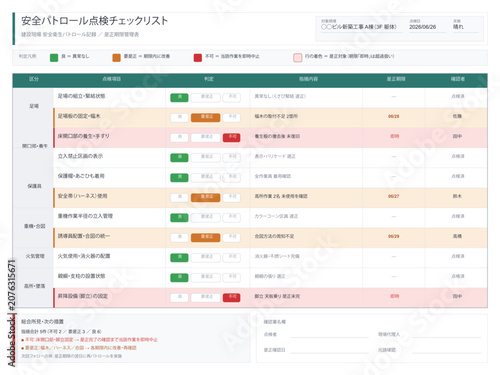Select 良 for 昇降設備(脚立)の固定 row

point(179,297)
